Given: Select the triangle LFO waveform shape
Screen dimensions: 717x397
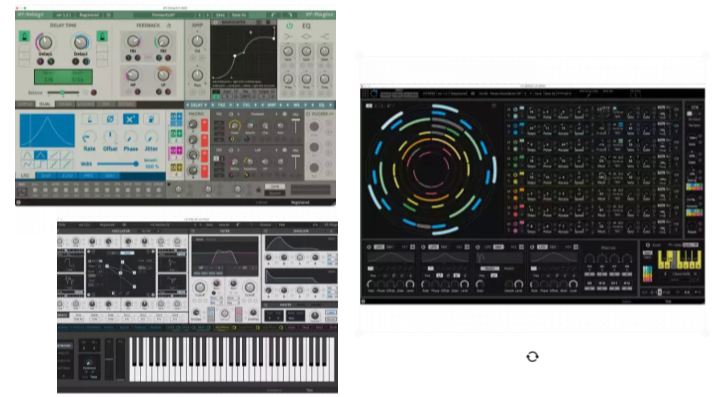Looking at the screenshot, I should click(40, 156).
